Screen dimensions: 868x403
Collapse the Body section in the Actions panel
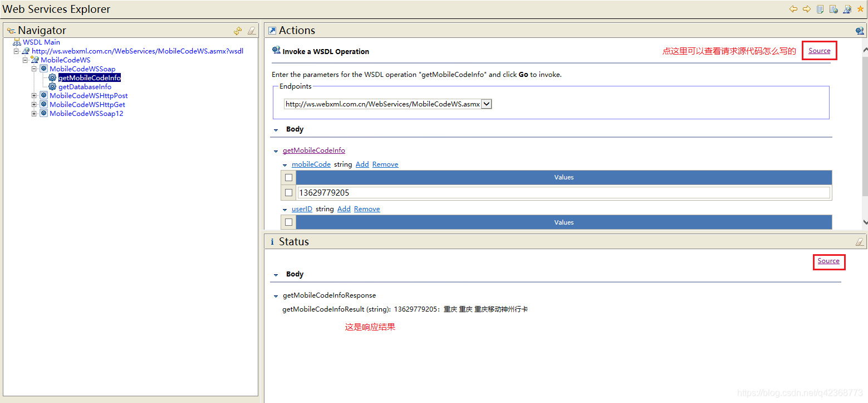click(x=275, y=129)
